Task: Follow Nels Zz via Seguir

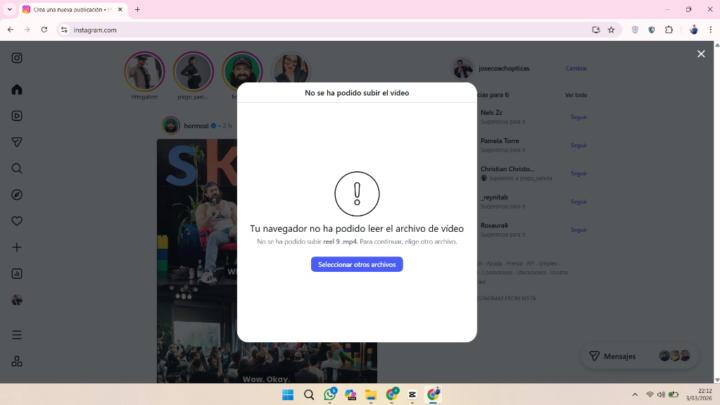Action: click(x=579, y=117)
